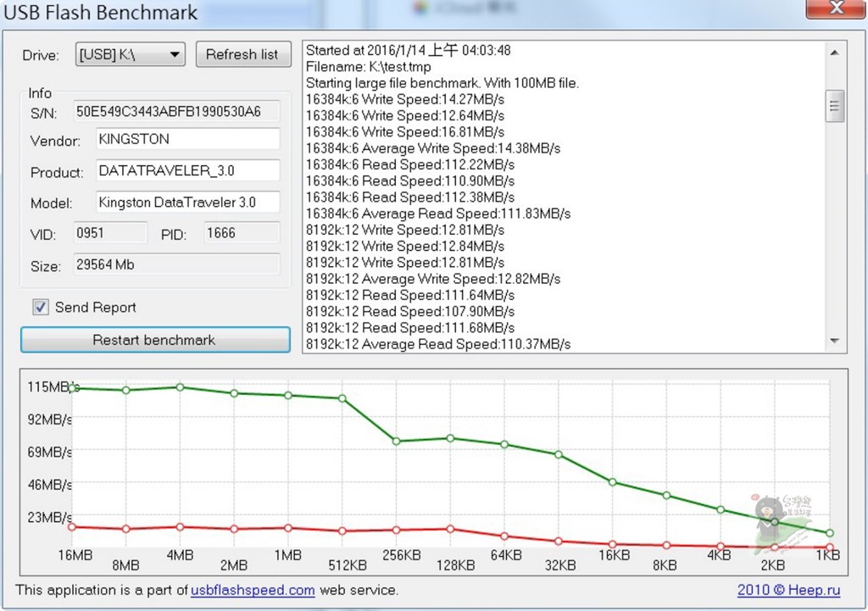Click the Vendor field showing KINGSTON

187,139
